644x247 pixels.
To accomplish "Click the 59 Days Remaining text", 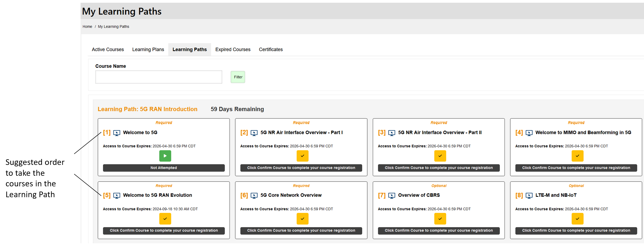I will coord(237,109).
